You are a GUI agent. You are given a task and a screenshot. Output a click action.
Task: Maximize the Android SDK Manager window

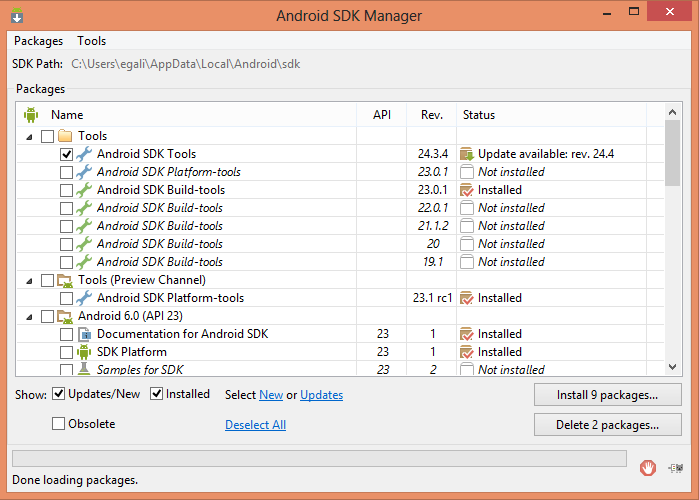click(x=634, y=12)
